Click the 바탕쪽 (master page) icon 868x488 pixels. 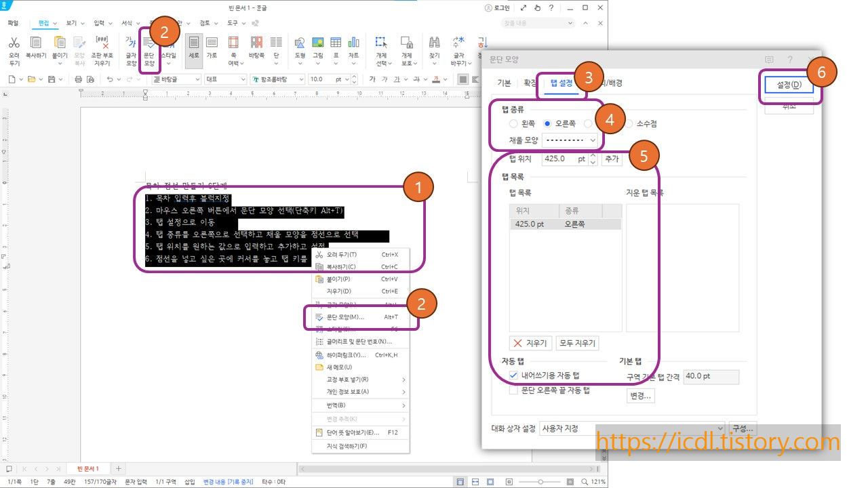coord(256,43)
